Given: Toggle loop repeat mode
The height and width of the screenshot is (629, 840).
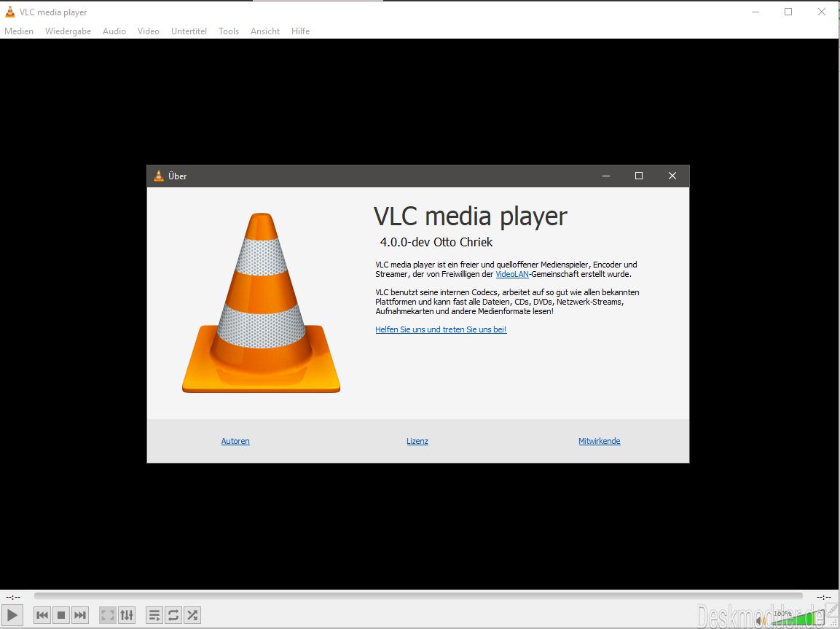Looking at the screenshot, I should point(173,615).
